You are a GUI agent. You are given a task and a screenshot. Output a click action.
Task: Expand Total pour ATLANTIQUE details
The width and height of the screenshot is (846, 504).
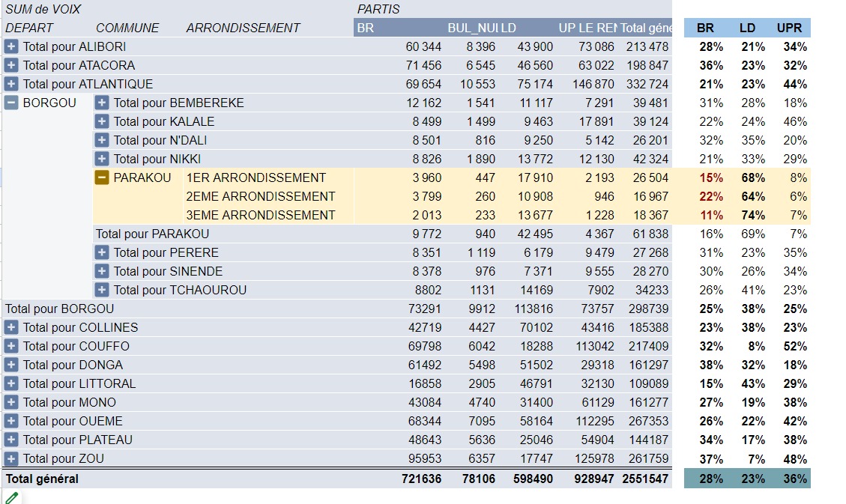tap(11, 84)
